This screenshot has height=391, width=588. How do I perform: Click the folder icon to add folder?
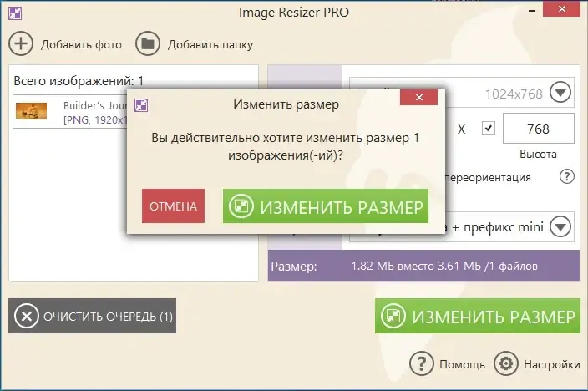(147, 44)
